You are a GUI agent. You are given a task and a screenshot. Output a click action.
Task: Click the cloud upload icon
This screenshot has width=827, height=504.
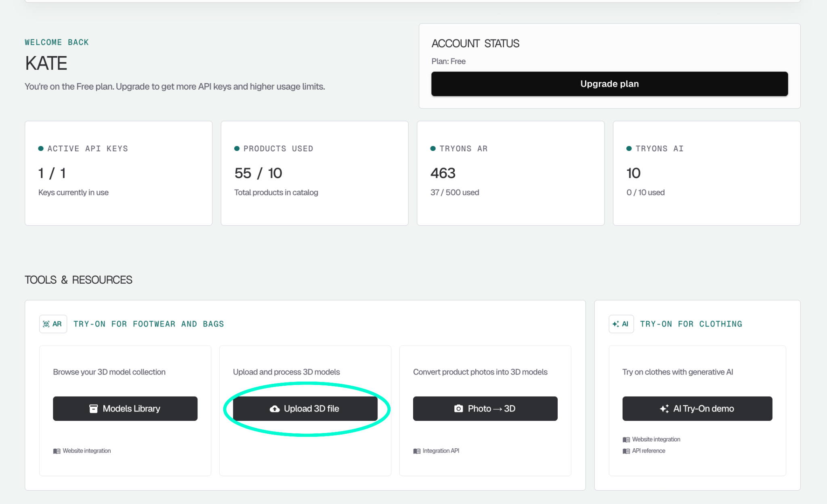coord(275,409)
